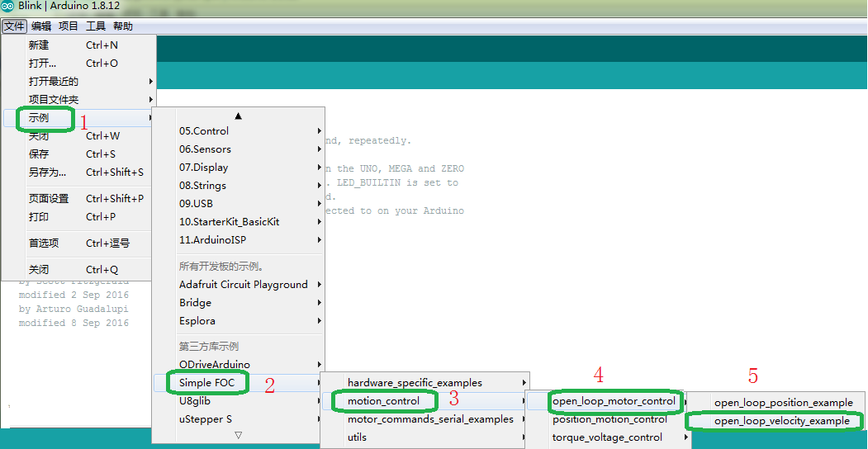The height and width of the screenshot is (449, 868).
Task: Open the Bridge library examples
Action: coord(239,303)
